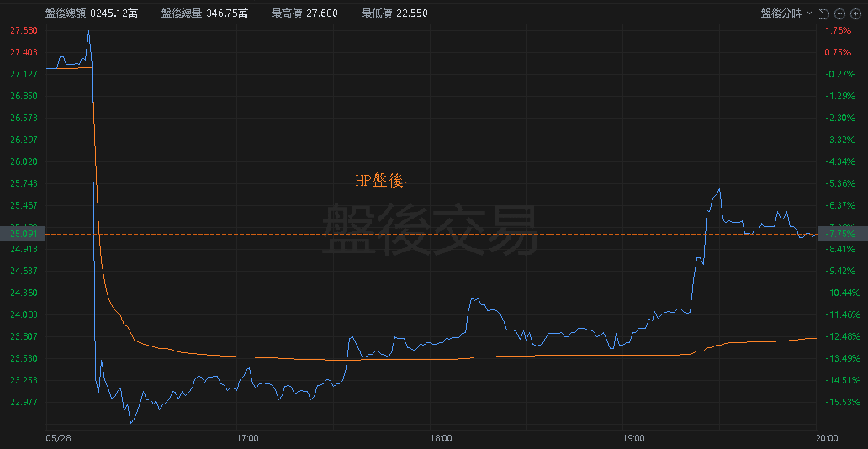868x449 pixels.
Task: Click the 23.530 price axis label
Action: pyautogui.click(x=24, y=358)
